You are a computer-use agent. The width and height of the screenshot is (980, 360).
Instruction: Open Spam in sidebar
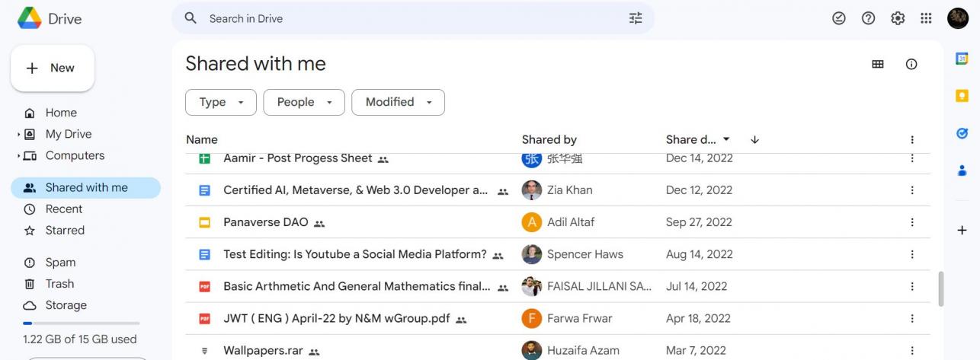tap(60, 262)
